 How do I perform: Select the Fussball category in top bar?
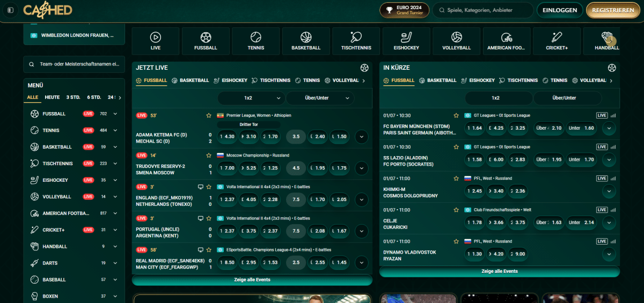[x=206, y=41]
